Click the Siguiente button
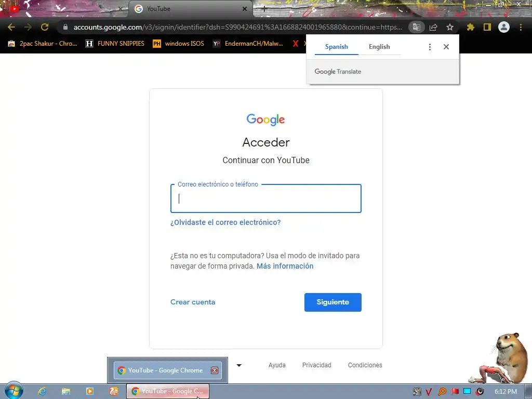The width and height of the screenshot is (532, 399). coord(333,302)
